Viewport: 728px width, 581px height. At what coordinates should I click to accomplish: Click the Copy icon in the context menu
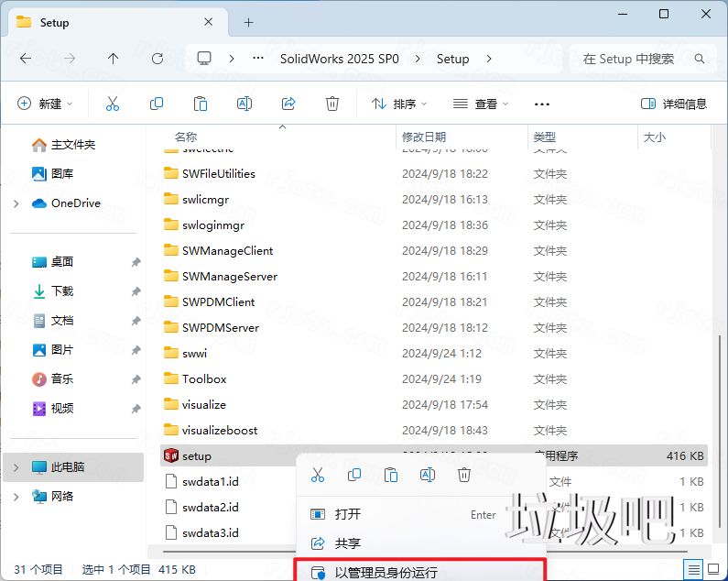point(354,475)
